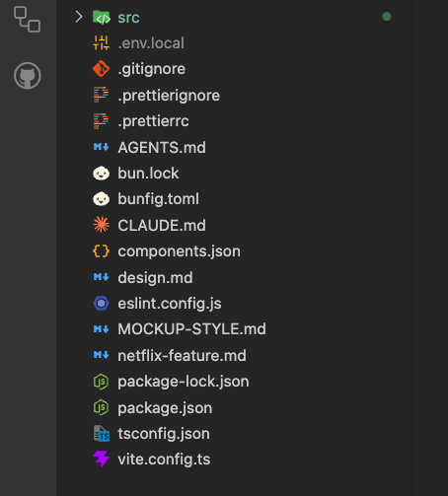448x496 pixels.
Task: Expand the src folder chevron
Action: coord(78,17)
